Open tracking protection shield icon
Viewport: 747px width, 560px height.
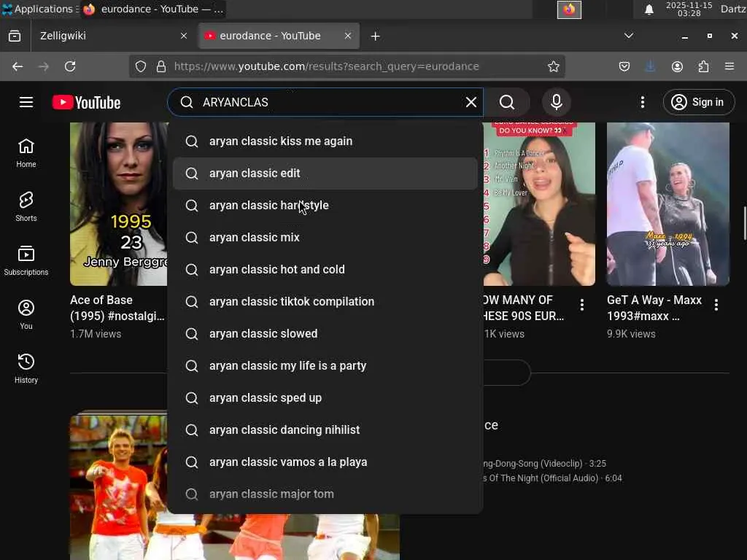coord(141,66)
